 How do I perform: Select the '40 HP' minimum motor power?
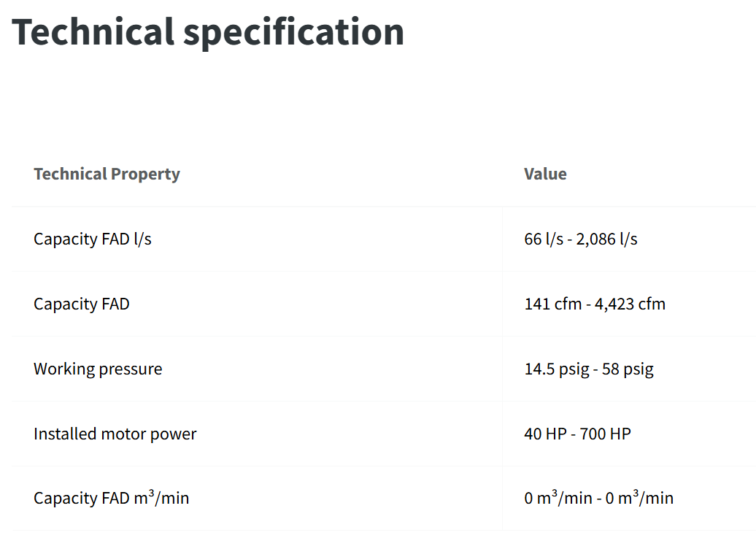[x=544, y=434]
